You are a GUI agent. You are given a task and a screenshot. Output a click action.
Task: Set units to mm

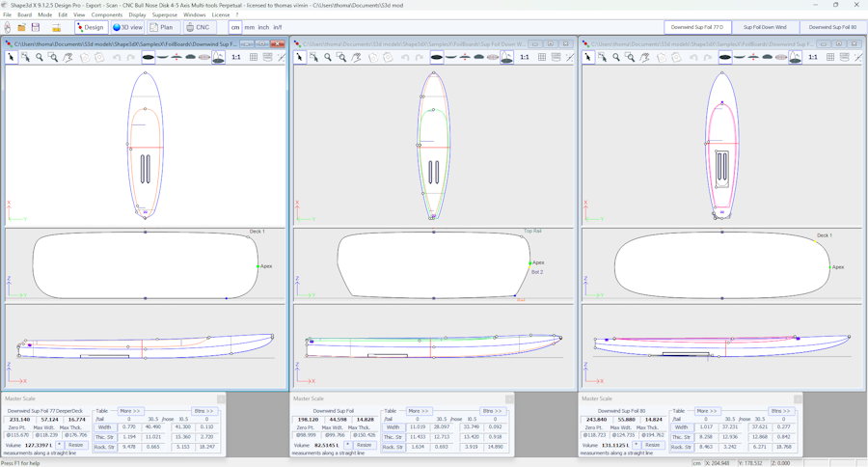(249, 28)
